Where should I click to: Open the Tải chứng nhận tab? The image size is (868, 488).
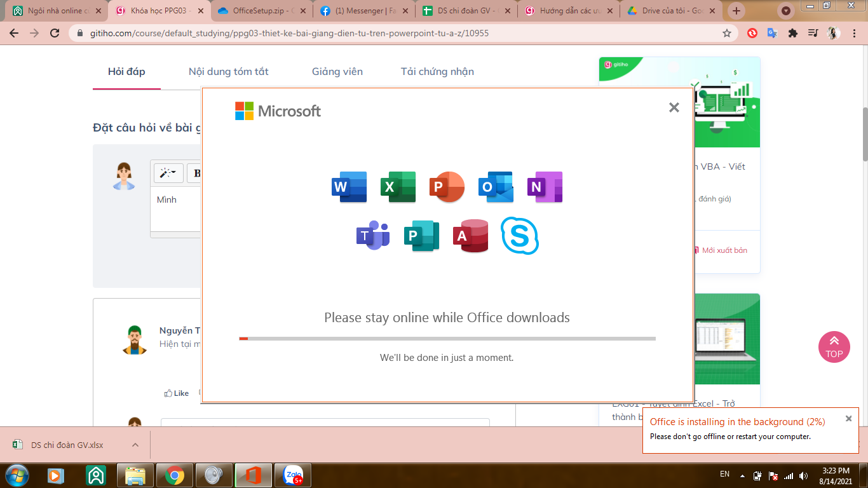[x=437, y=71]
